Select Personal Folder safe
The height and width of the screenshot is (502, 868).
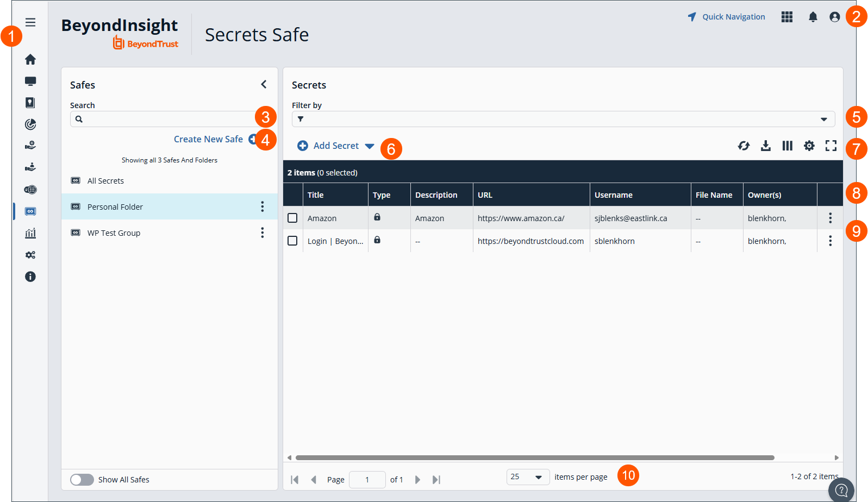[x=170, y=206]
